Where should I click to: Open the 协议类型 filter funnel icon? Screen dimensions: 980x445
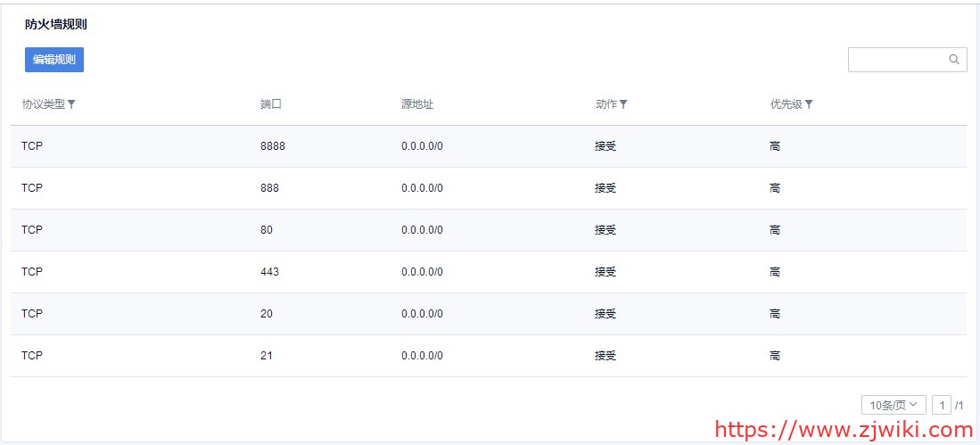(71, 104)
